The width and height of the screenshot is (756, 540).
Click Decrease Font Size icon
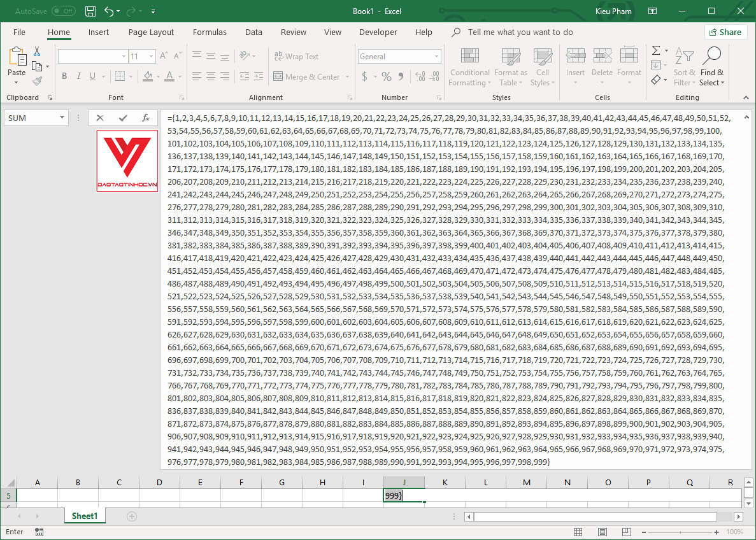coord(178,56)
